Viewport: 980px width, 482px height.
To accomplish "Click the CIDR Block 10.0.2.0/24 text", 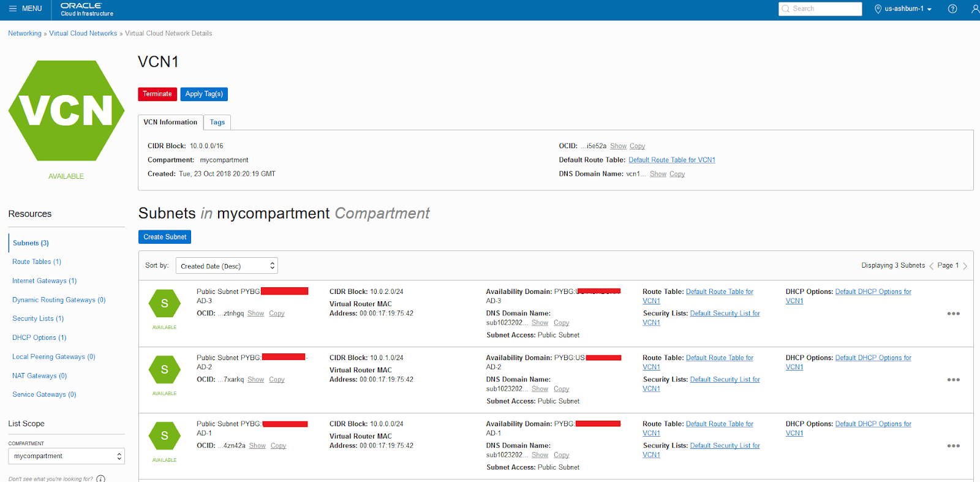I will (366, 292).
